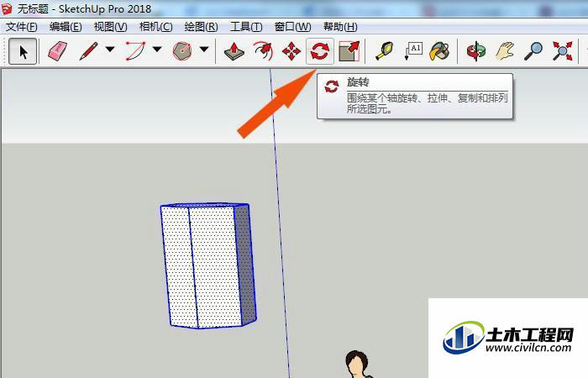Open the 视图(V) menu
This screenshot has width=588, height=378.
click(x=110, y=27)
